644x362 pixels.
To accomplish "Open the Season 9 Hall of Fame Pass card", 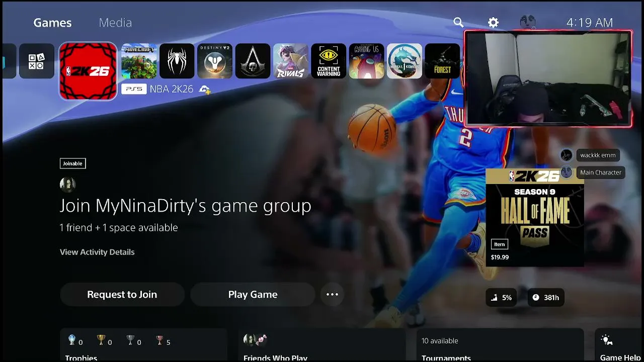I will point(535,217).
